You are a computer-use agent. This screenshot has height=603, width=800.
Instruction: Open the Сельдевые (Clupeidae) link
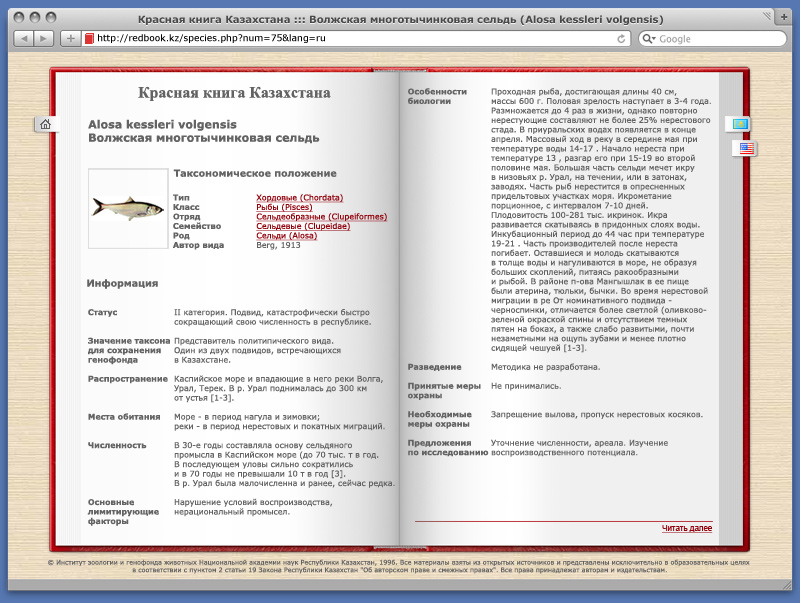point(303,226)
